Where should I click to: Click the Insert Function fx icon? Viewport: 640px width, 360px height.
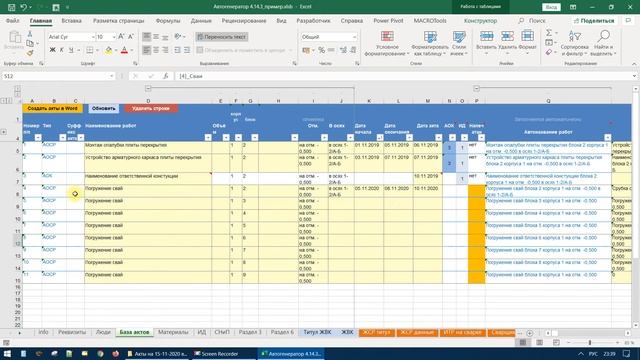(165, 76)
